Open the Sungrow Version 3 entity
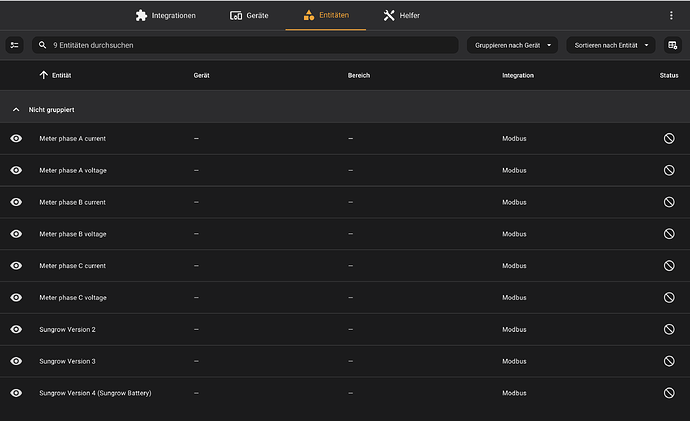The height and width of the screenshot is (421, 690). pyautogui.click(x=67, y=361)
